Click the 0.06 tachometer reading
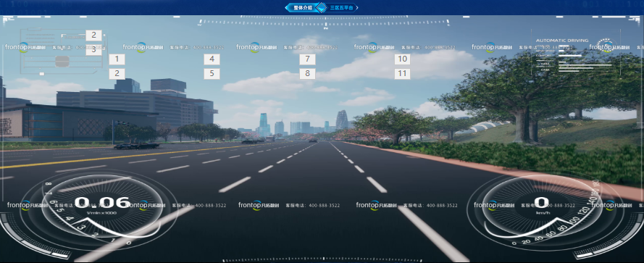This screenshot has height=263, width=644. click(x=102, y=202)
